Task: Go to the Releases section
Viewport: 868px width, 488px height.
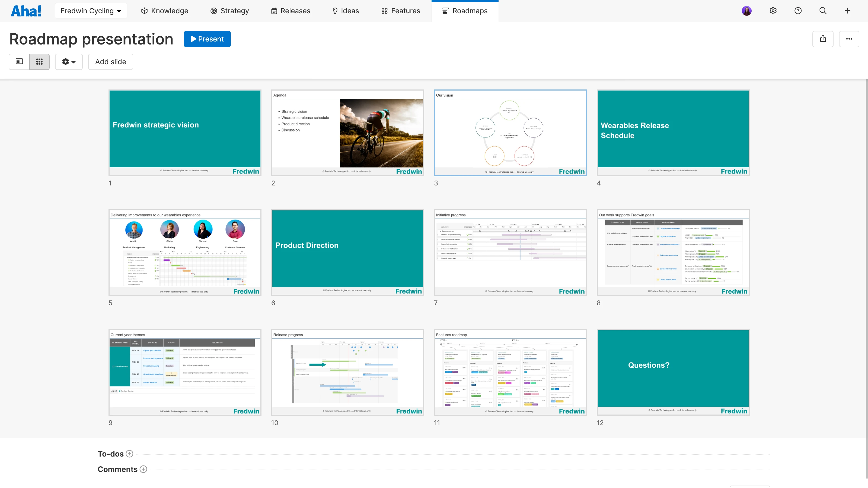Action: (x=290, y=11)
